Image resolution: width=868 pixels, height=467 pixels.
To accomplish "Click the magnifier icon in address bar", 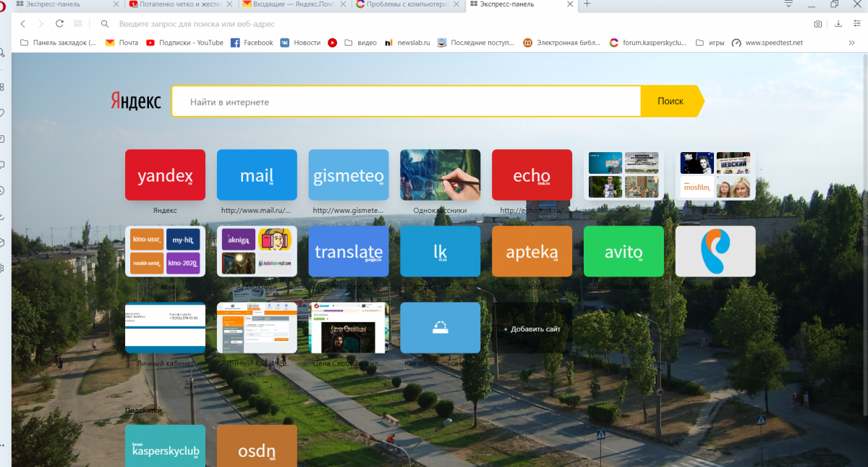I will pos(106,24).
